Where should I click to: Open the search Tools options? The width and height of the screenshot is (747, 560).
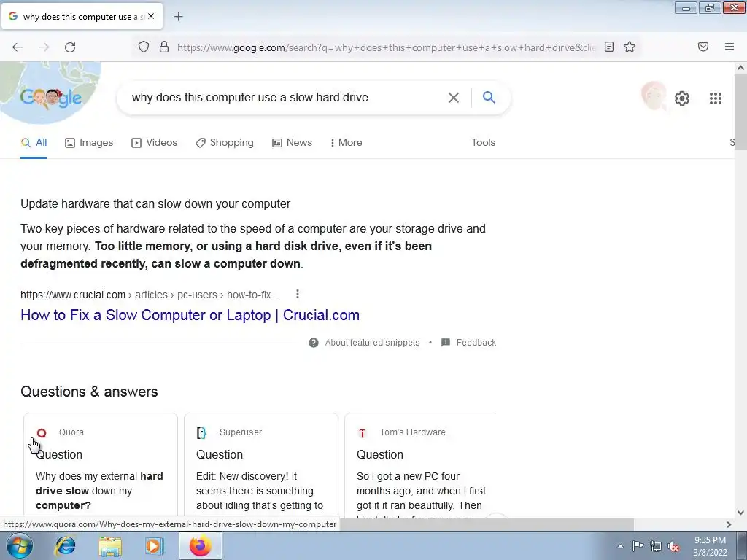point(483,142)
